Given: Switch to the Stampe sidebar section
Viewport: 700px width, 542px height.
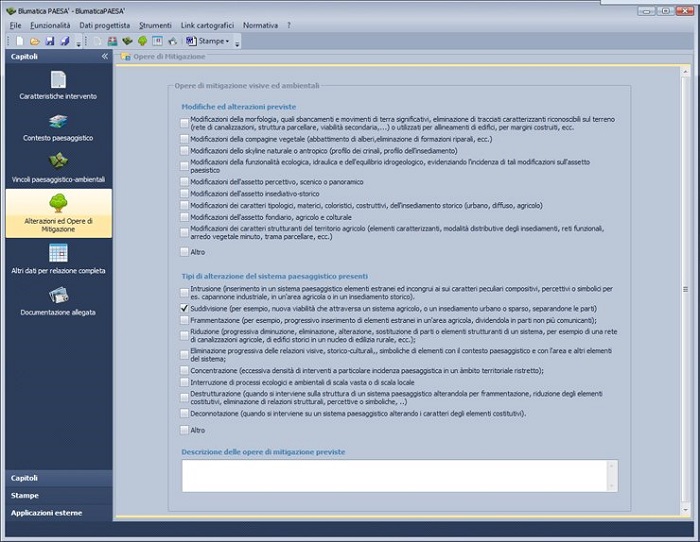Looking at the screenshot, I should point(25,495).
